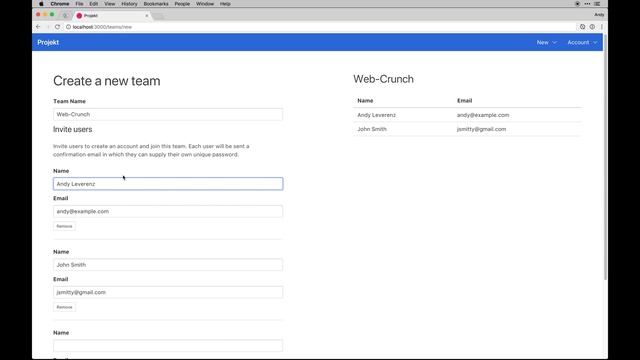Remove the Andy Leverenz invitee
Image resolution: width=640 pixels, height=360 pixels.
(64, 226)
